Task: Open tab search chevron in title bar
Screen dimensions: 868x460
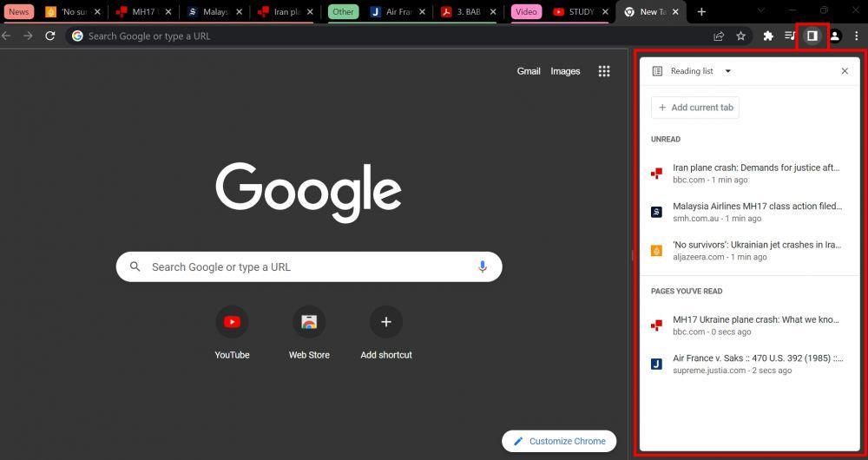Action: click(x=761, y=11)
